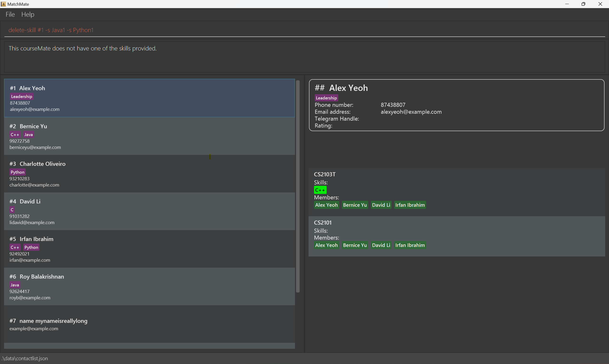Click Irfan Ibrahim member tag in CS2103T
Viewport: 609px width, 364px height.
410,205
